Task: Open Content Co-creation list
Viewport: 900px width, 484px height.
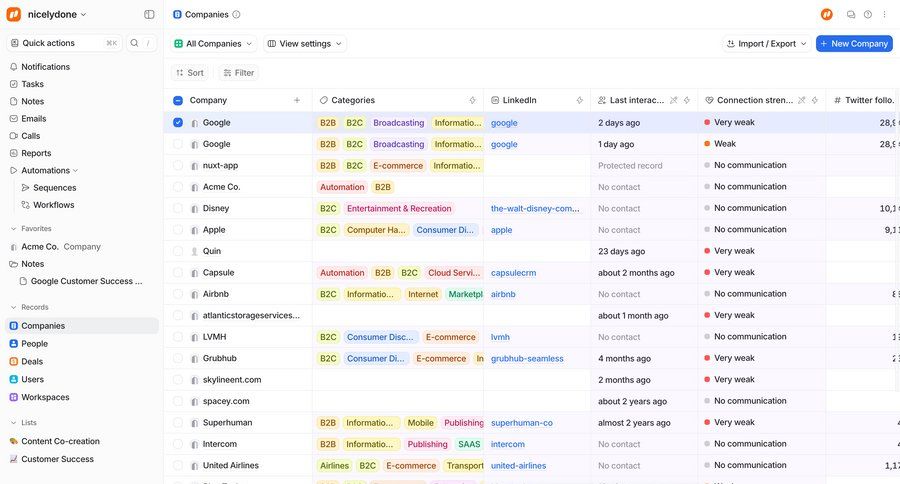Action: tap(80, 441)
